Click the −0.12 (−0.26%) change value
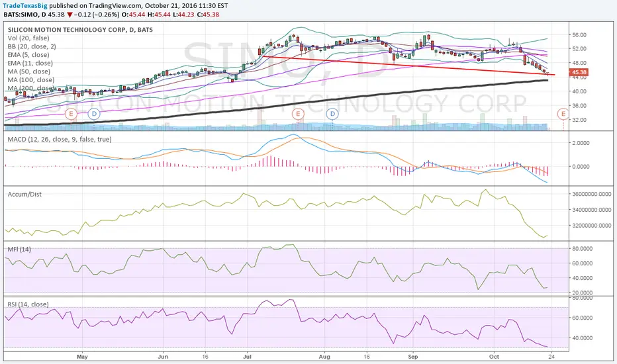 (x=97, y=15)
